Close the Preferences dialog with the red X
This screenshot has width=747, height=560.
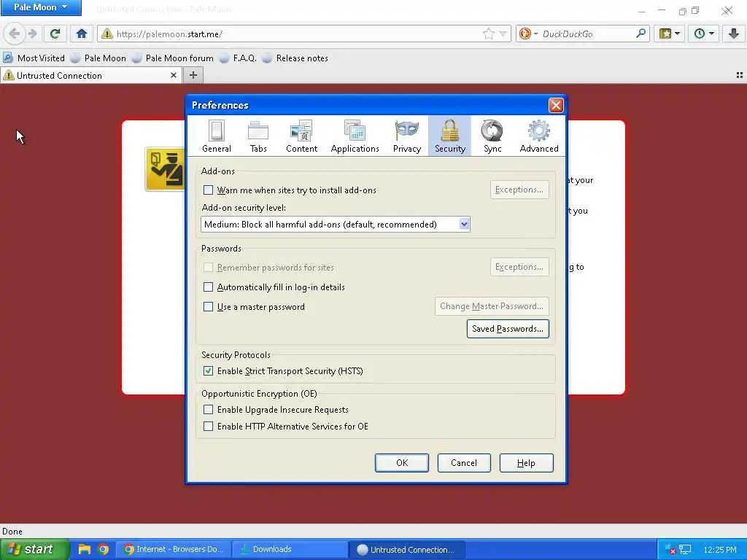click(555, 105)
